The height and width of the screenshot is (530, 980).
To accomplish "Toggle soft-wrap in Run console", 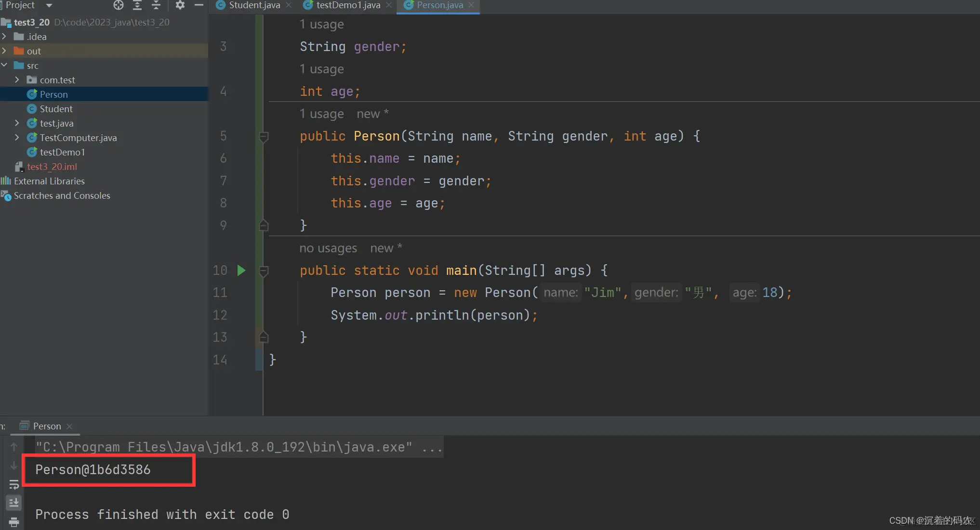I will (14, 484).
